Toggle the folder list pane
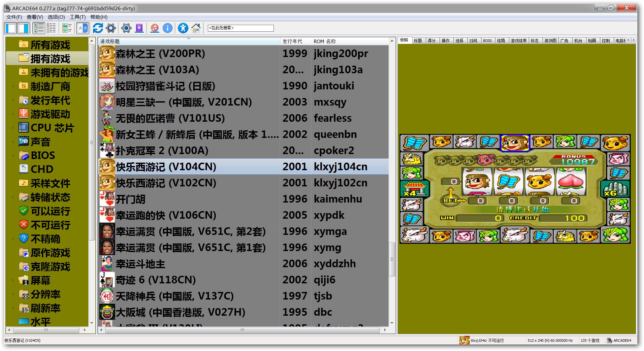The height and width of the screenshot is (351, 644). click(x=11, y=28)
